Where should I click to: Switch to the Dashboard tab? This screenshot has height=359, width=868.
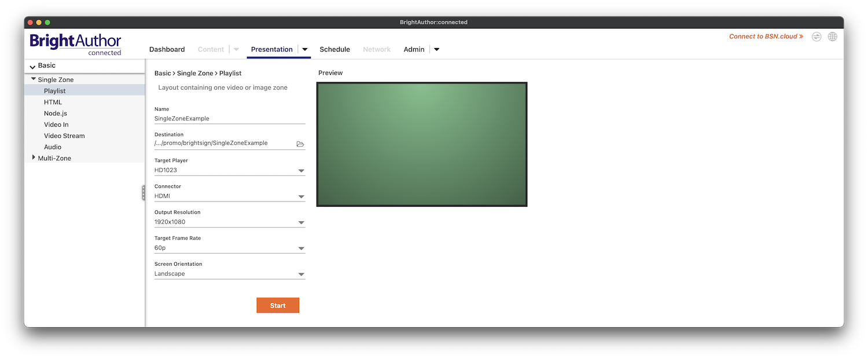tap(167, 49)
